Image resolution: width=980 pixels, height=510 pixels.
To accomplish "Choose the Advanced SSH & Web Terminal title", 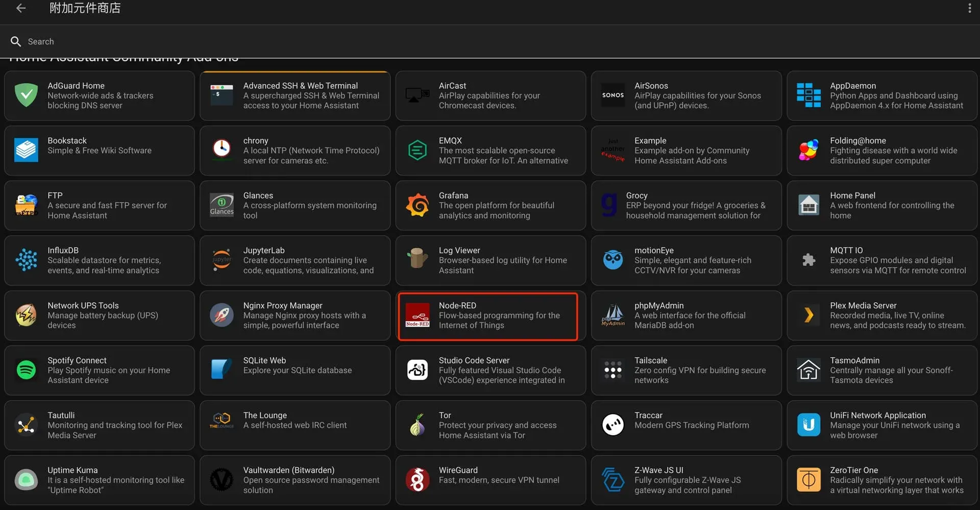I will [301, 86].
